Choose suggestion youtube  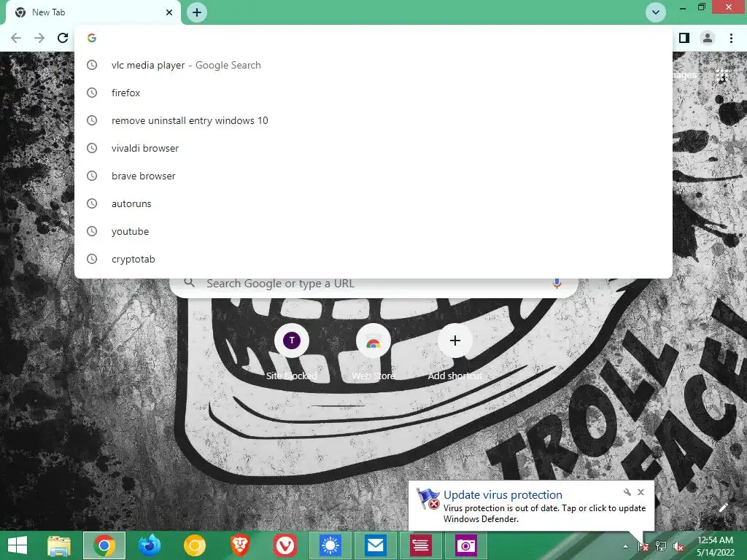pyautogui.click(x=373, y=231)
